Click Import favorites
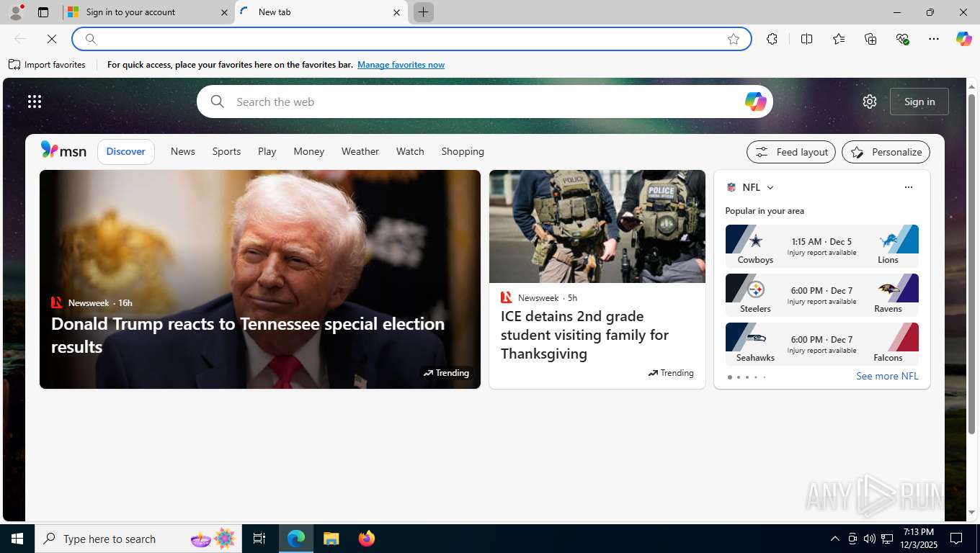 point(48,65)
